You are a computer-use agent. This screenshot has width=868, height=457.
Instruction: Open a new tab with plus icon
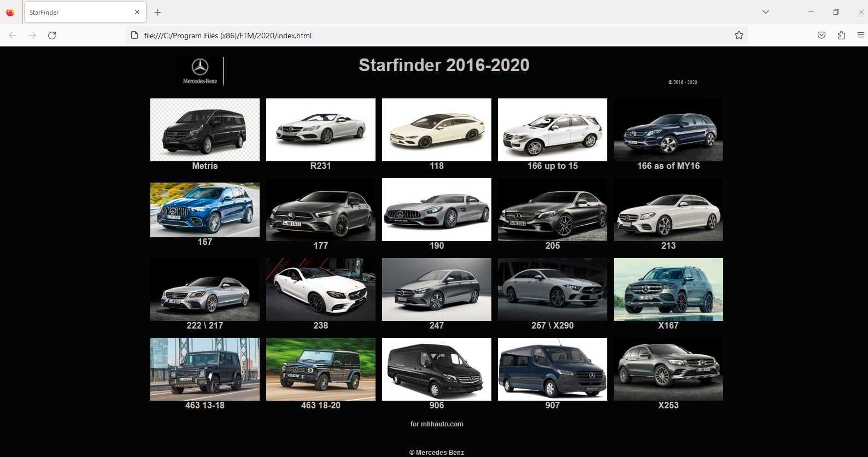click(157, 12)
